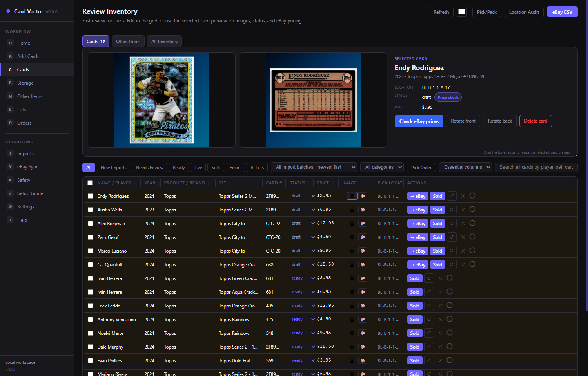Click the card search input field
This screenshot has width=588, height=376.
[536, 167]
